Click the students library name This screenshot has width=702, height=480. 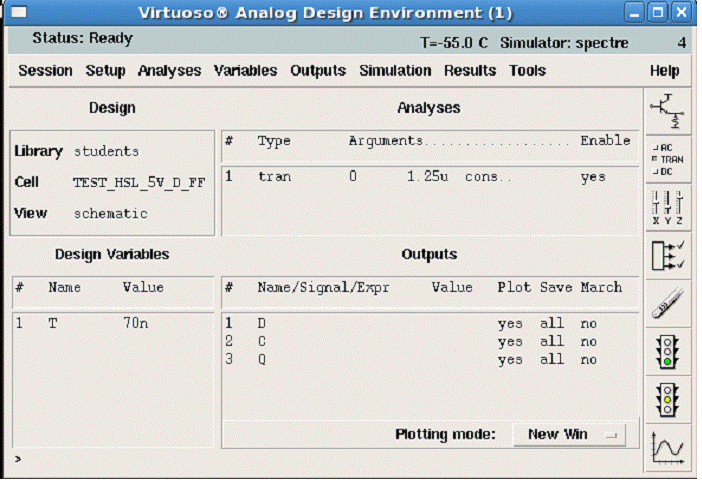106,152
